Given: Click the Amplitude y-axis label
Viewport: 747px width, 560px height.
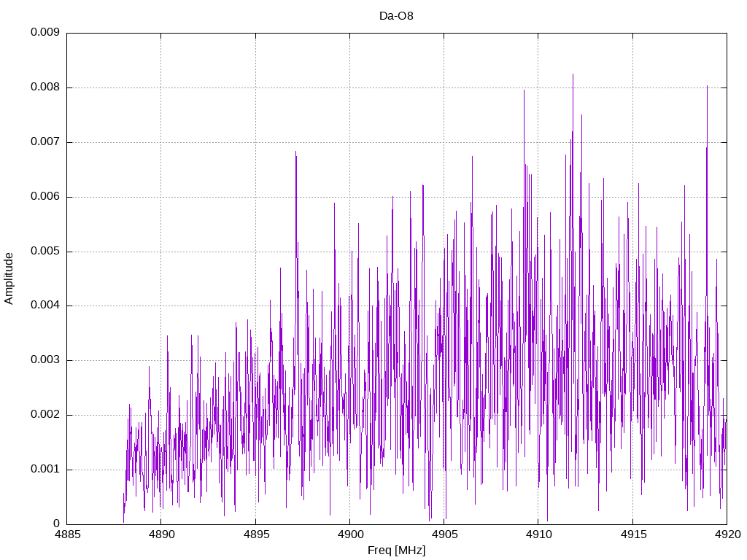Looking at the screenshot, I should 9,279.
